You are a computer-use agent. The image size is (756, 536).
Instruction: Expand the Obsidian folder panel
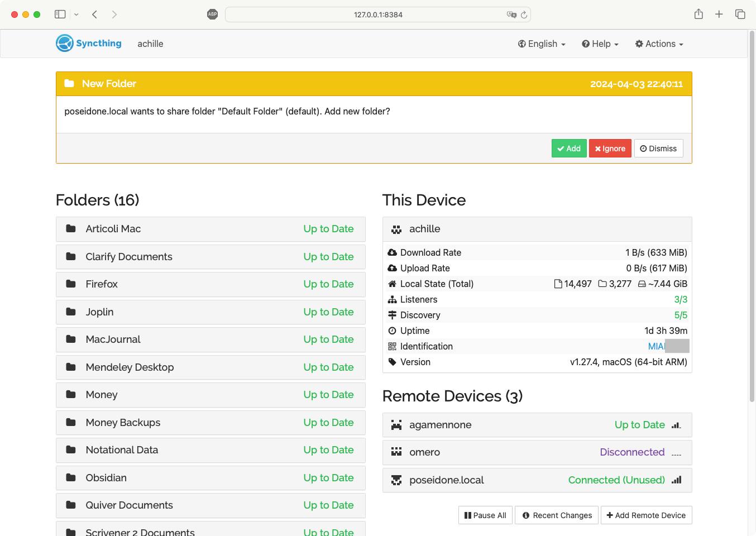pos(210,478)
